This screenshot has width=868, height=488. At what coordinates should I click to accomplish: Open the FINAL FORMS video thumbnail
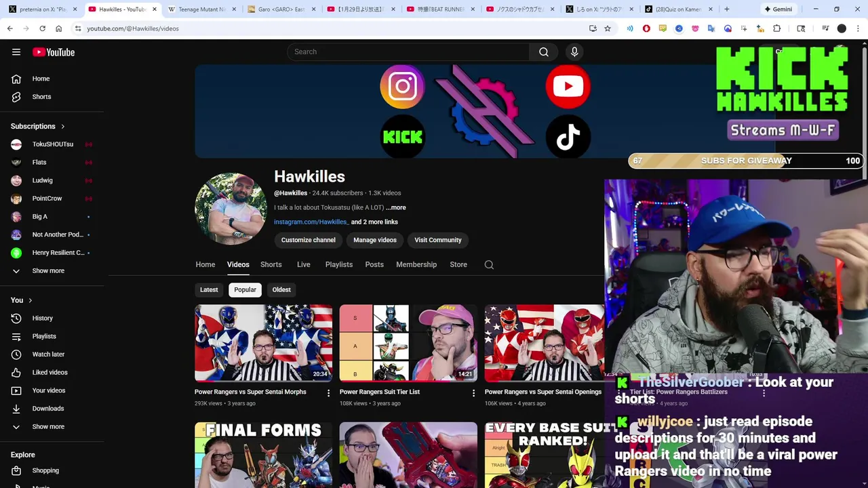[x=263, y=455]
